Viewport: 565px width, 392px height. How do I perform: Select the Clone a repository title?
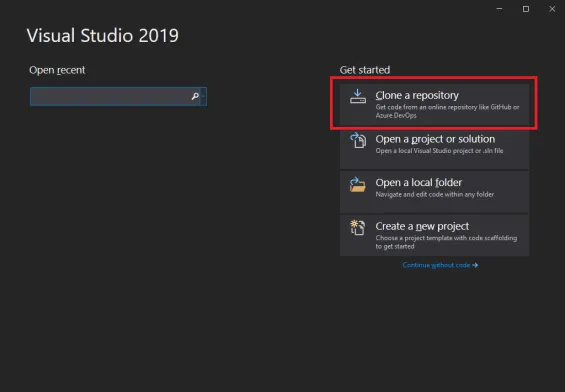click(x=417, y=95)
